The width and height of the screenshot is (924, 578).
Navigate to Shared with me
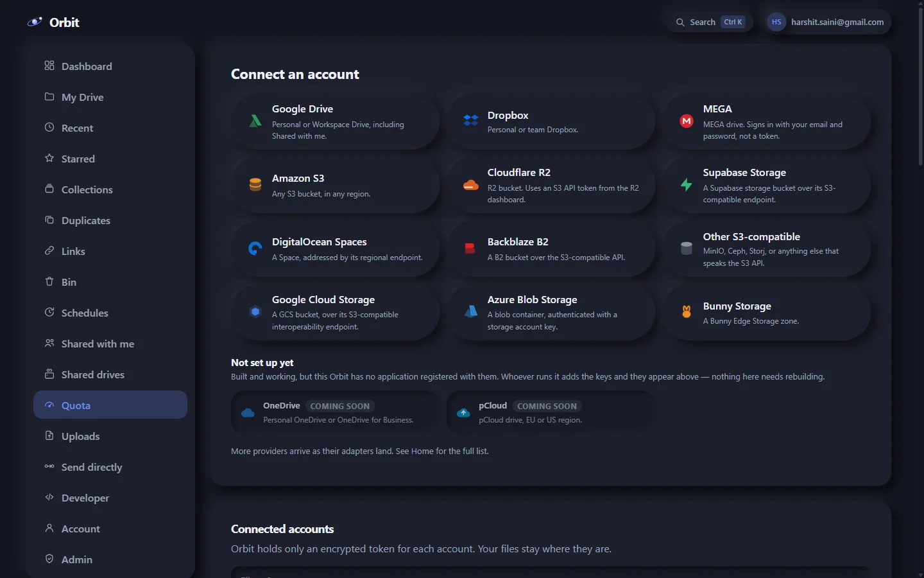(x=110, y=344)
